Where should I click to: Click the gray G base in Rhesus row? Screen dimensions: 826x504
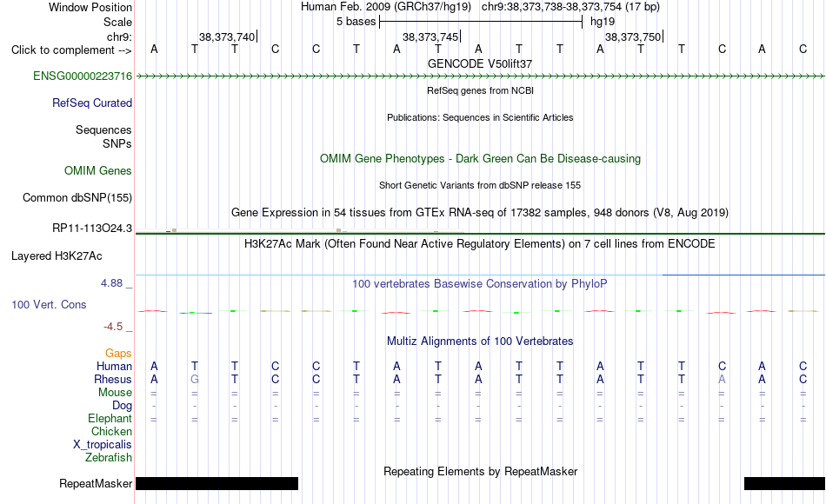tap(195, 379)
